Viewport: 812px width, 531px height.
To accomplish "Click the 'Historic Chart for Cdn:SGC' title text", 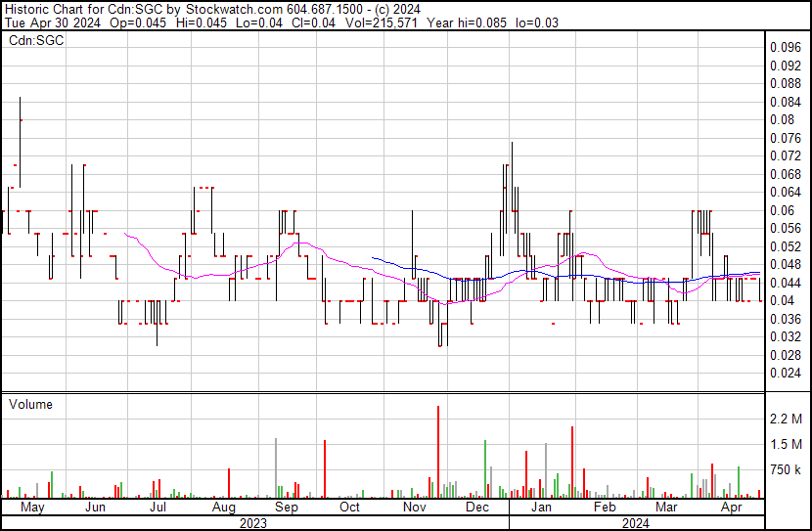I will [83, 10].
